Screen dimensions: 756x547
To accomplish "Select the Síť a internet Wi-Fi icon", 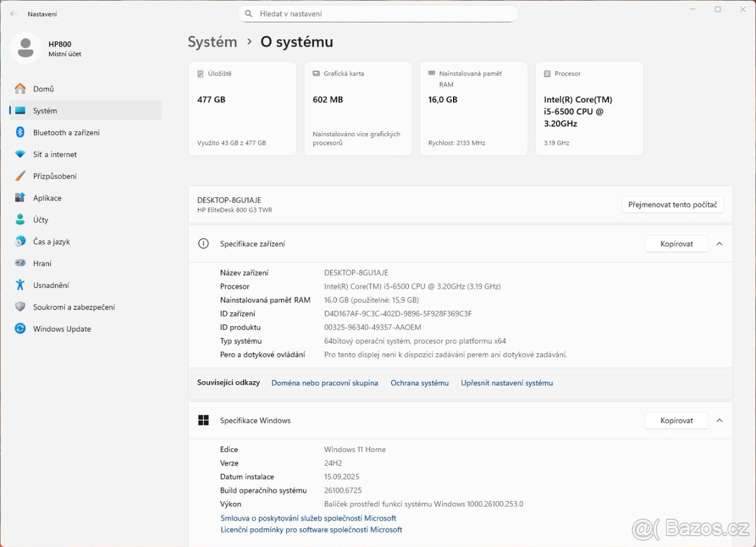I will pos(20,154).
